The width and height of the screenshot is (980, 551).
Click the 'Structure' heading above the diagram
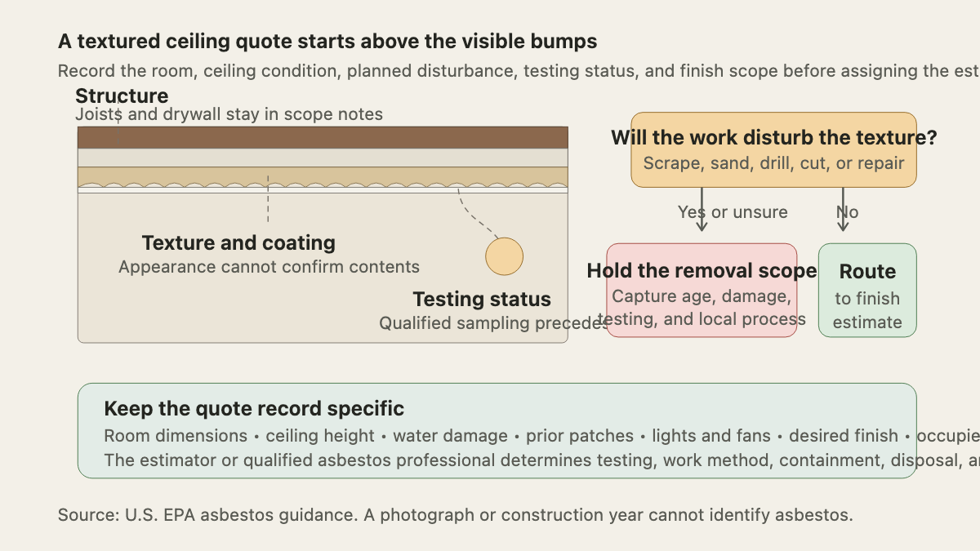[122, 96]
